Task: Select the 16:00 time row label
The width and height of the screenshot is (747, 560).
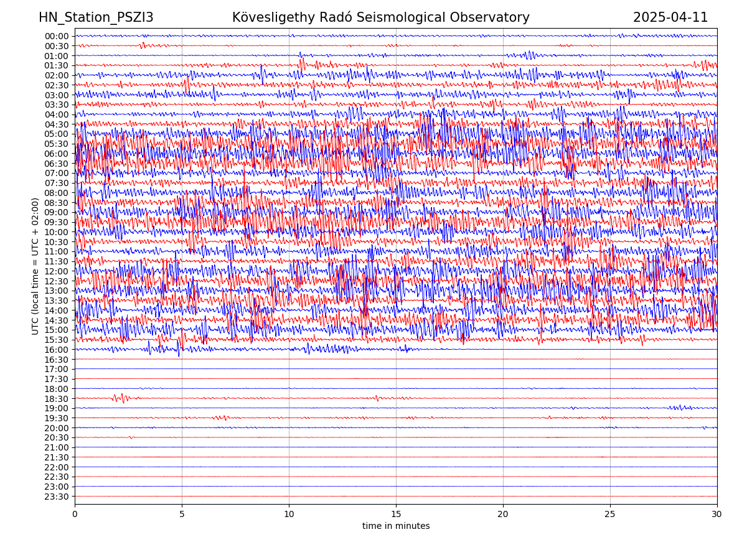Action: tap(57, 350)
